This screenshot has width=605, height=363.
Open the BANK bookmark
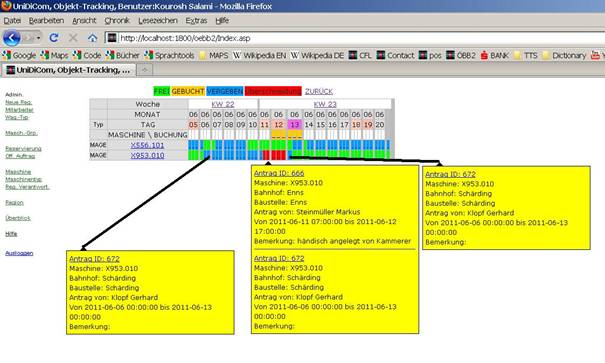click(495, 56)
